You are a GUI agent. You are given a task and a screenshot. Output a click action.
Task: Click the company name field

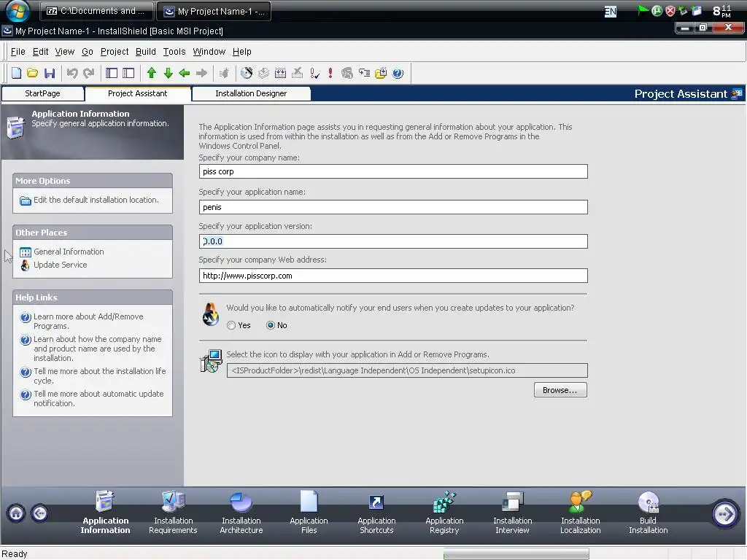coord(393,171)
